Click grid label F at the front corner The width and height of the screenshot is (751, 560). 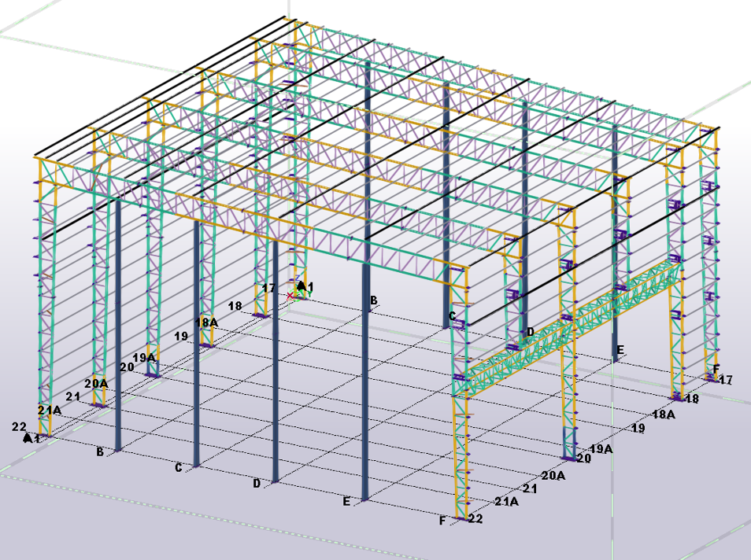click(442, 521)
